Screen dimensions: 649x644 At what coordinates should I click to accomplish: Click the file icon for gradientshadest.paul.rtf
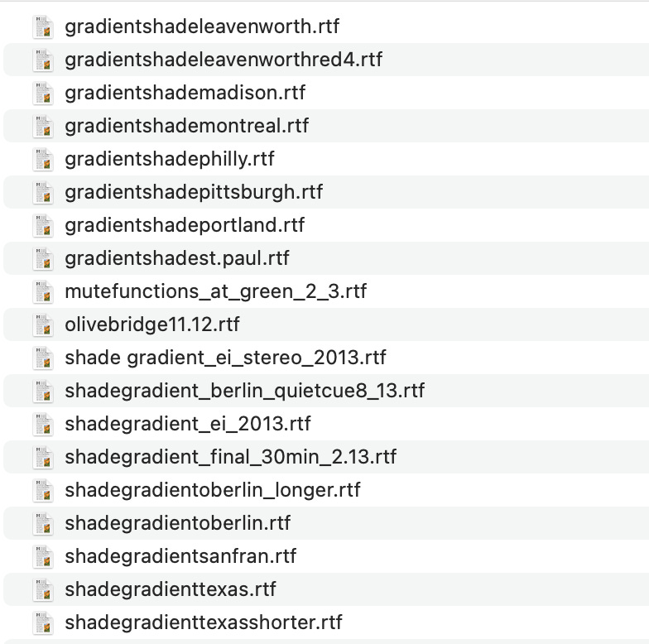tap(43, 258)
